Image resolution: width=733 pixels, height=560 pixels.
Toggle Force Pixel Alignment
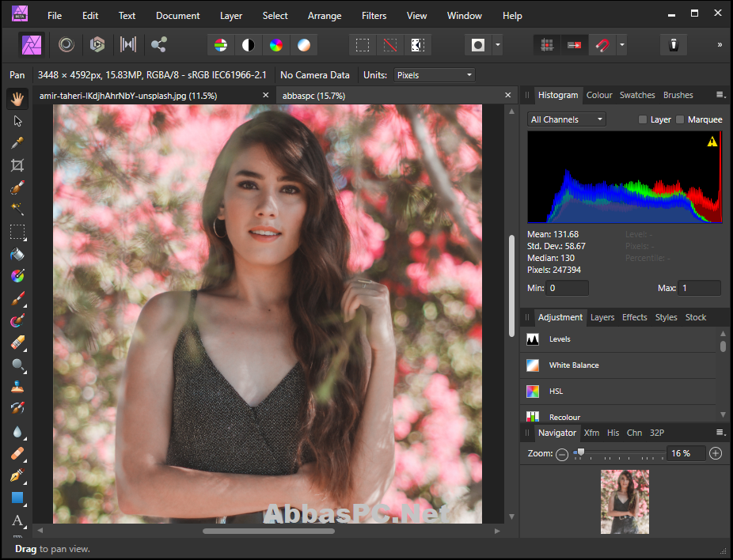(x=547, y=45)
